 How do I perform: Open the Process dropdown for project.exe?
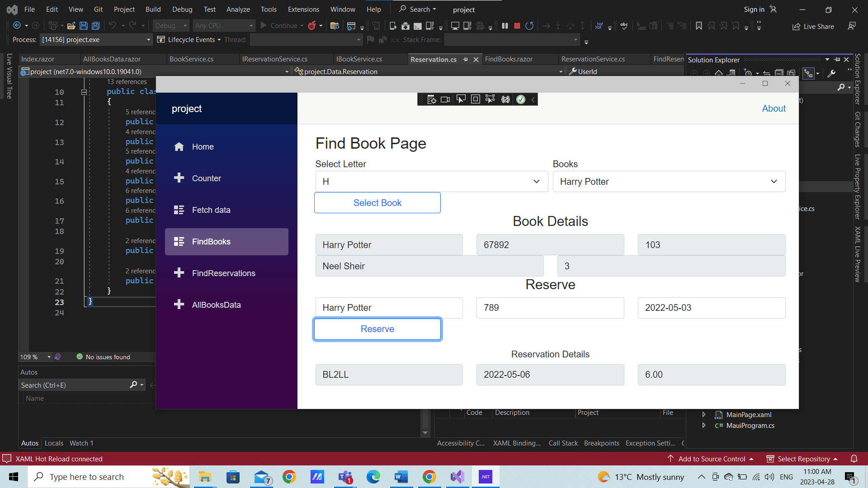point(96,40)
